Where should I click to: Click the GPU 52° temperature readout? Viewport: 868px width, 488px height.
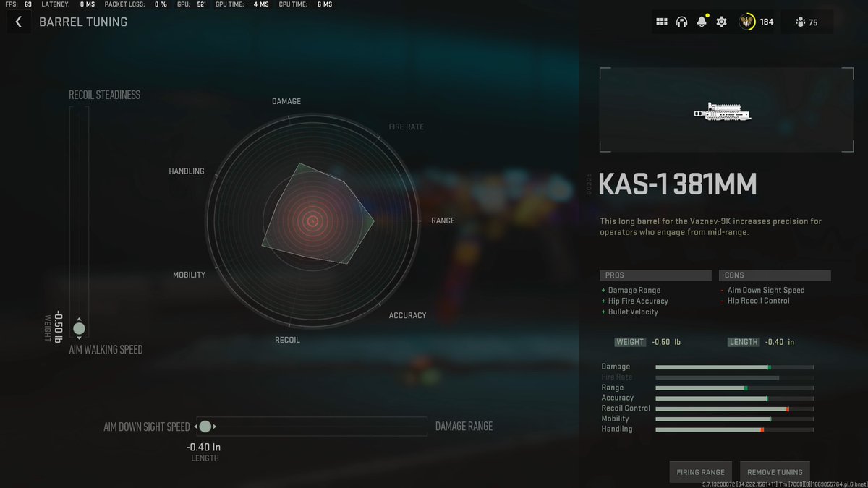(192, 4)
